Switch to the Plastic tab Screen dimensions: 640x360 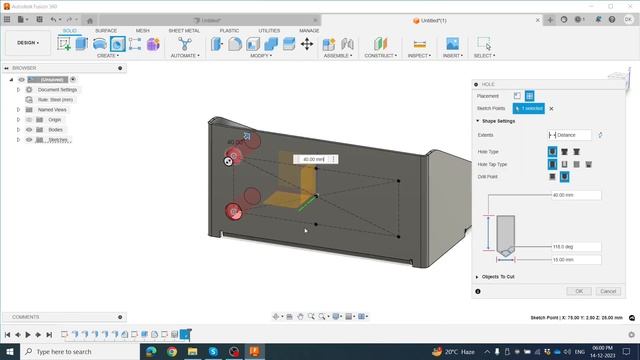pos(229,31)
